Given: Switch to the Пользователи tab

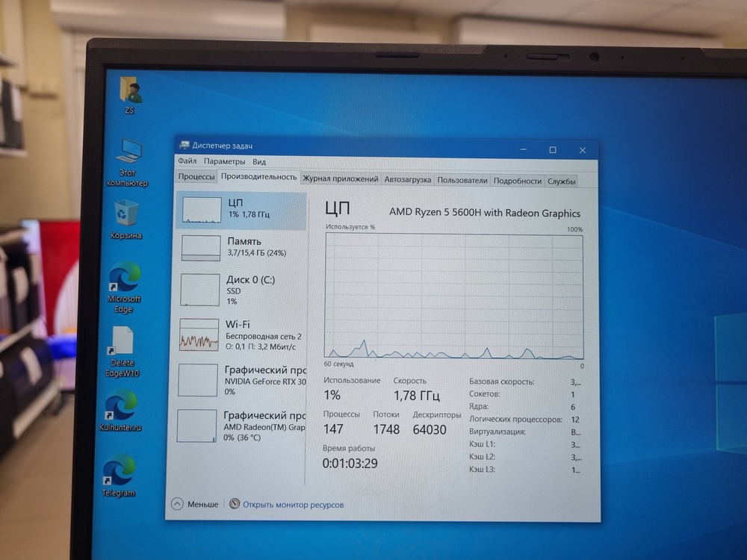Looking at the screenshot, I should [x=462, y=181].
